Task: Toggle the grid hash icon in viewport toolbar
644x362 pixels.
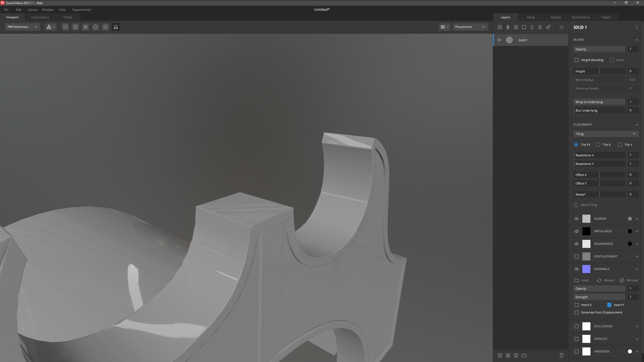Action: [x=86, y=27]
